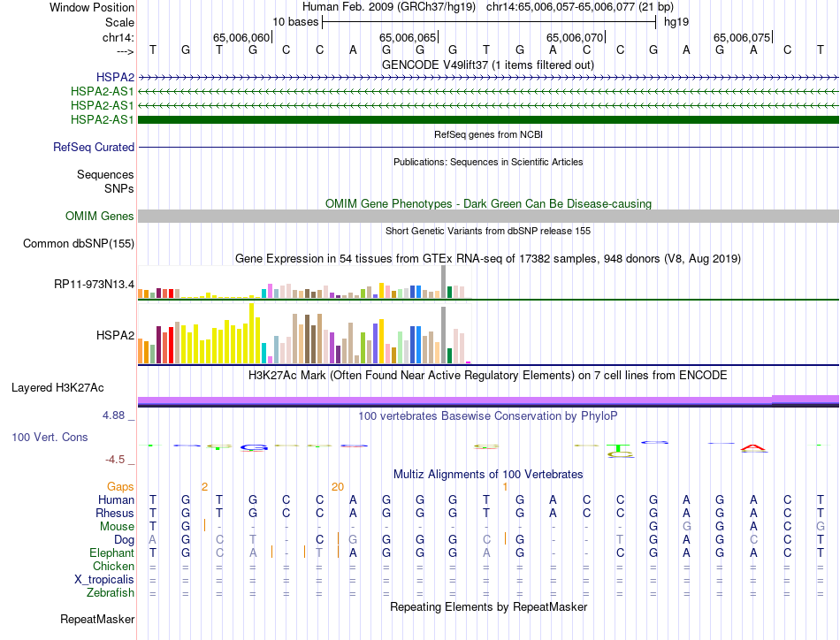The image size is (840, 640).
Task: Click the 4.88 PhyloP upper scale value
Action: (x=113, y=415)
